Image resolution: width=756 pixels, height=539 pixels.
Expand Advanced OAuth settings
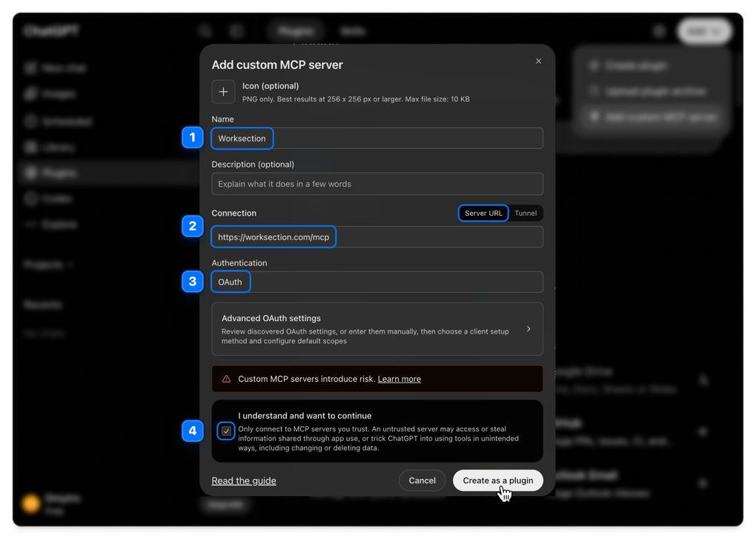377,329
